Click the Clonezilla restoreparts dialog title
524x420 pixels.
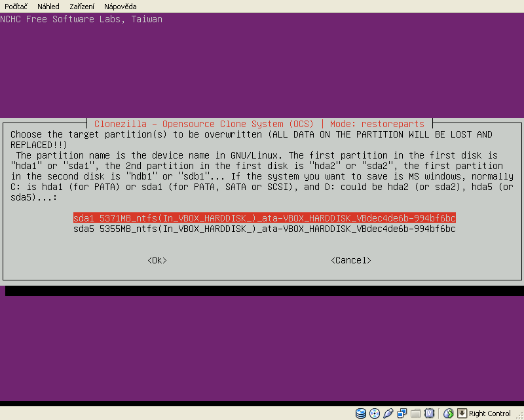pyautogui.click(x=259, y=124)
